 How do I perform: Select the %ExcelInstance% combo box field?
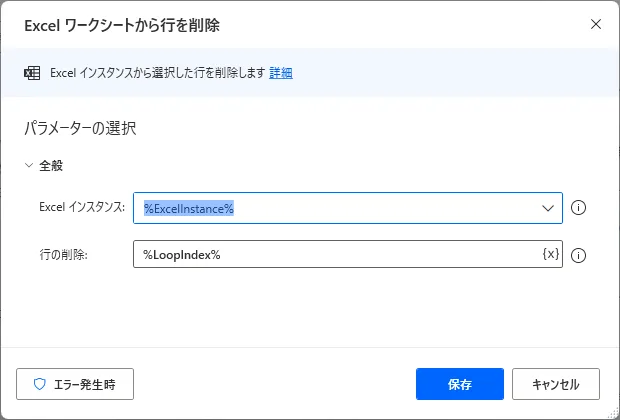pos(335,208)
